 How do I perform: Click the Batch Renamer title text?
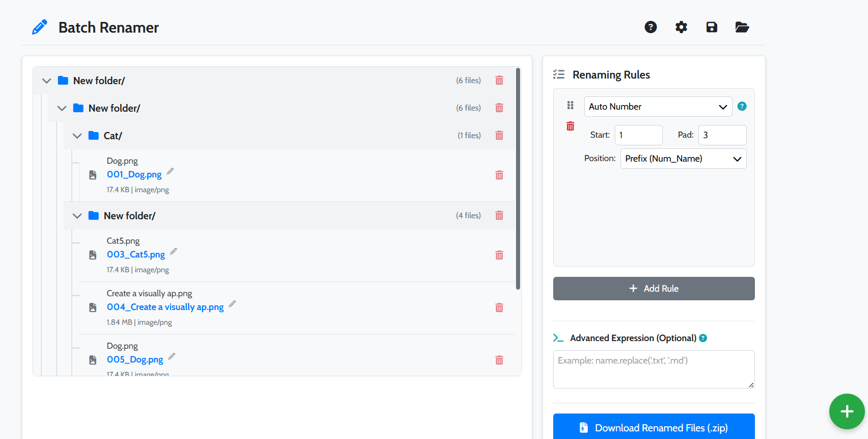pos(108,28)
